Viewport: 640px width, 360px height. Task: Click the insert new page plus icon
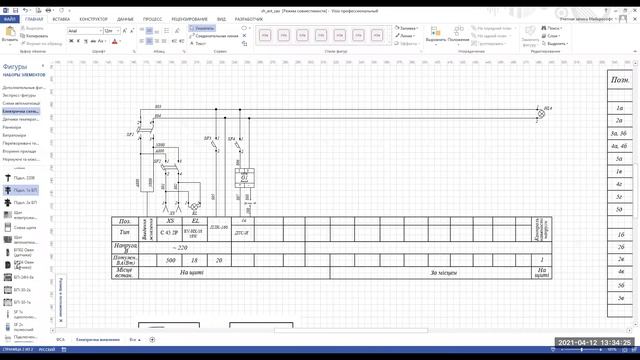(x=152, y=340)
